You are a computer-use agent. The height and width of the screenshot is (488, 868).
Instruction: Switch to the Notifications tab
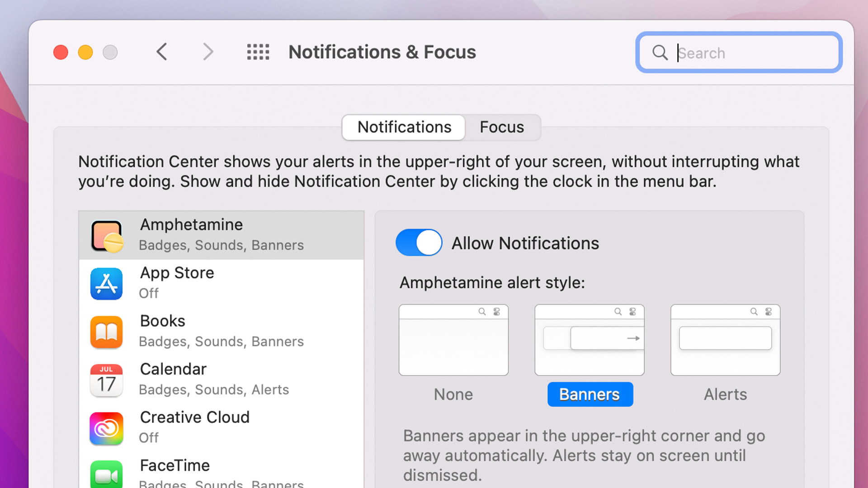click(404, 127)
